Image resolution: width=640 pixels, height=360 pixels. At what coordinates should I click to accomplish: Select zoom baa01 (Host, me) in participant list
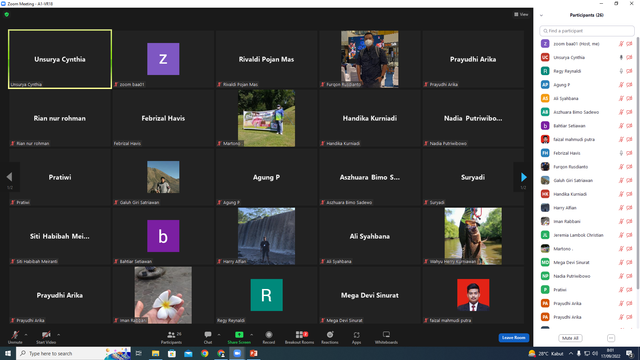pyautogui.click(x=587, y=44)
